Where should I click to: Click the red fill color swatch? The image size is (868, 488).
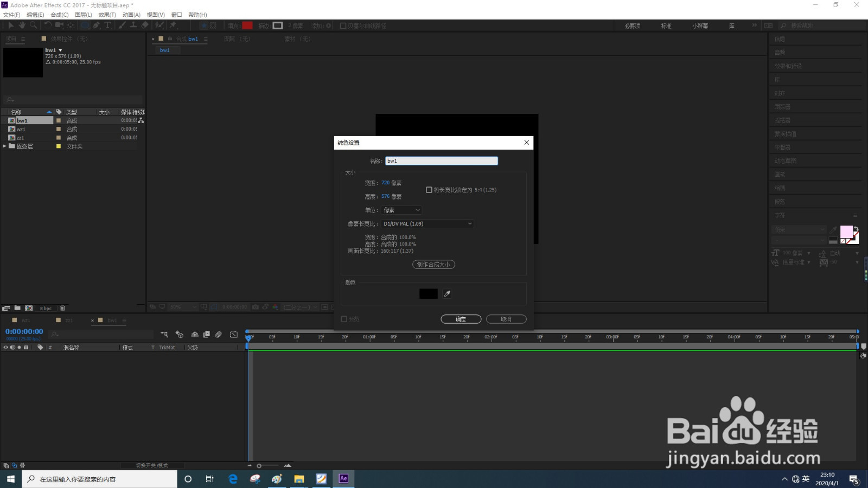point(247,25)
